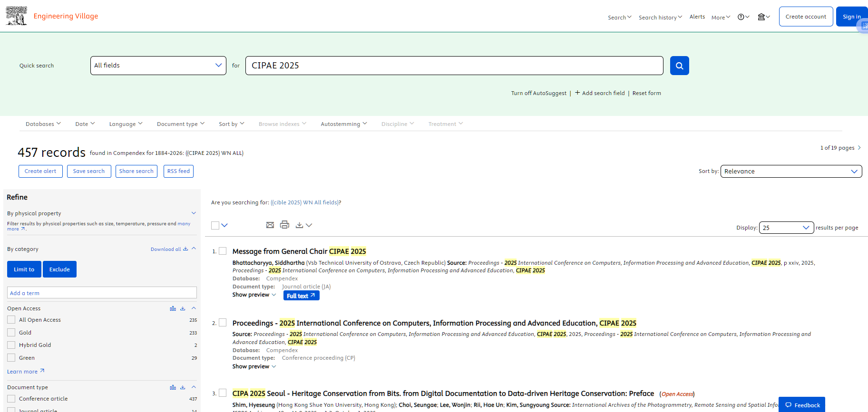Image resolution: width=868 pixels, height=412 pixels.
Task: Show chart icon for Open Access facet
Action: 173,308
